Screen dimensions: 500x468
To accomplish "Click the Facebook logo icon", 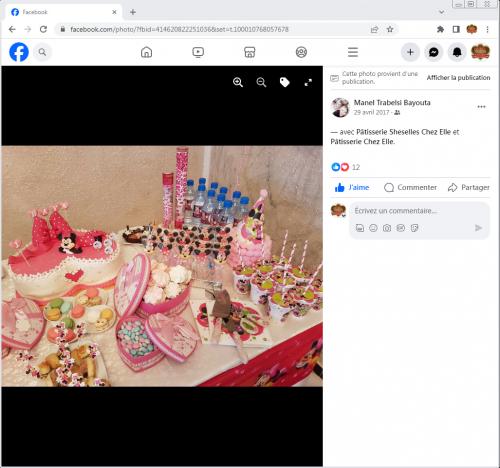I will point(19,52).
